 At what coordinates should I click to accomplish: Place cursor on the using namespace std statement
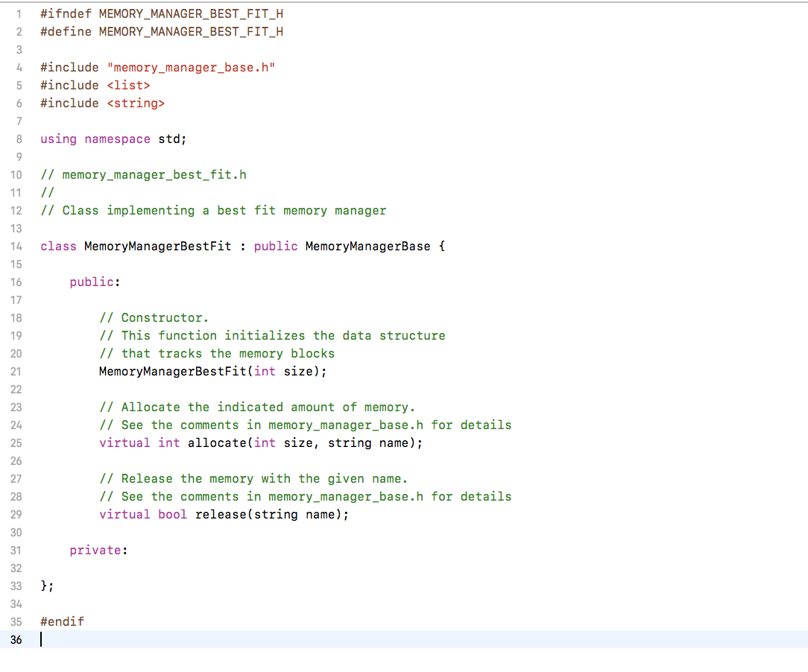coord(112,139)
